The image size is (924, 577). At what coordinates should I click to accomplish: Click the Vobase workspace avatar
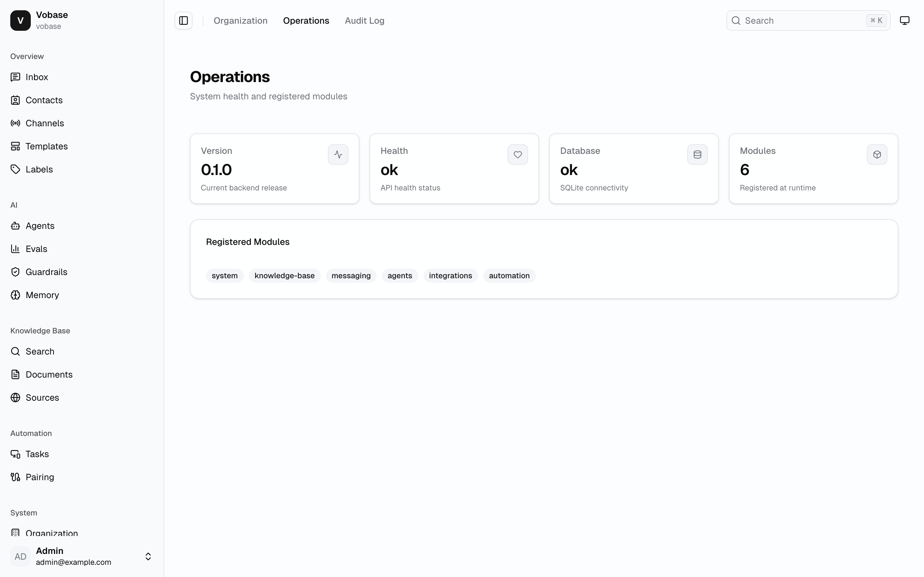point(20,20)
